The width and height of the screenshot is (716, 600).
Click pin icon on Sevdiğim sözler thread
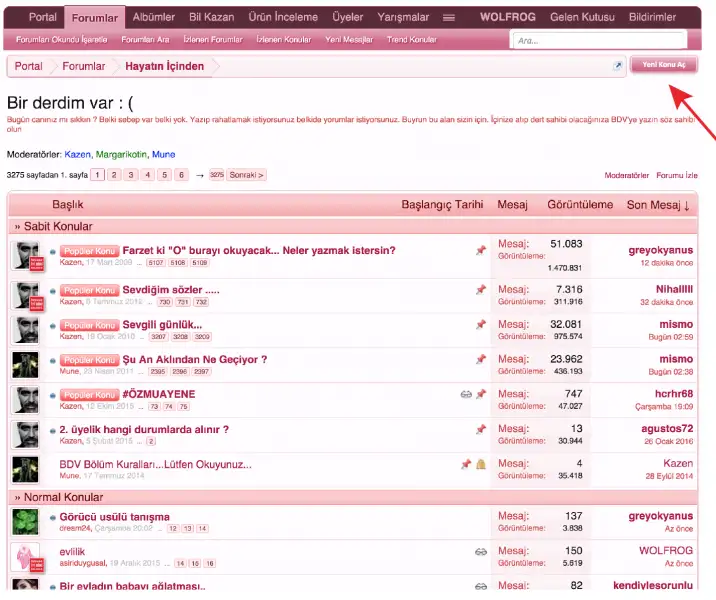480,289
